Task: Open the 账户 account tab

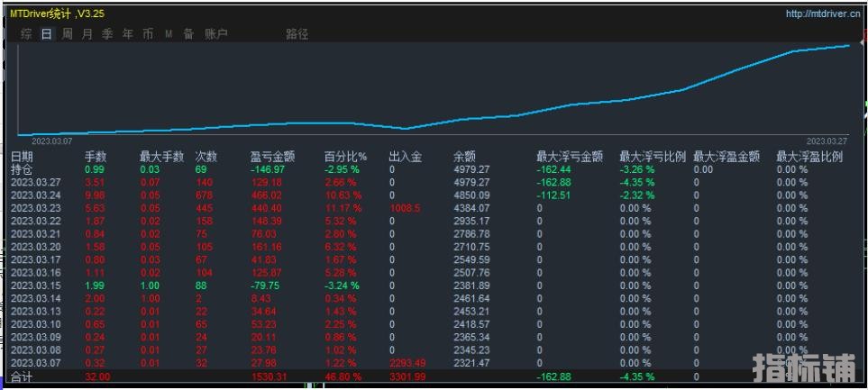Action: pos(216,34)
